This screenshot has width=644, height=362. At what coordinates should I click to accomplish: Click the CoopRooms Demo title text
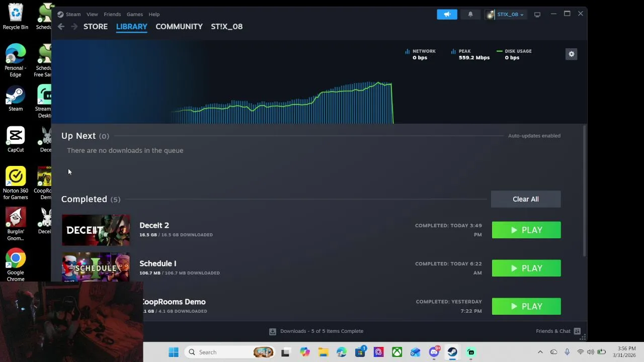click(174, 302)
